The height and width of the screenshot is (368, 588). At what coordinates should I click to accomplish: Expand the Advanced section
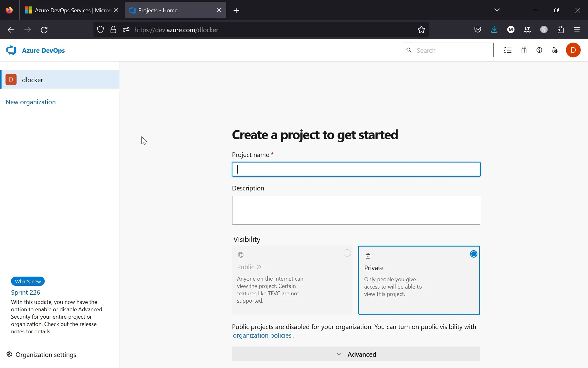356,354
